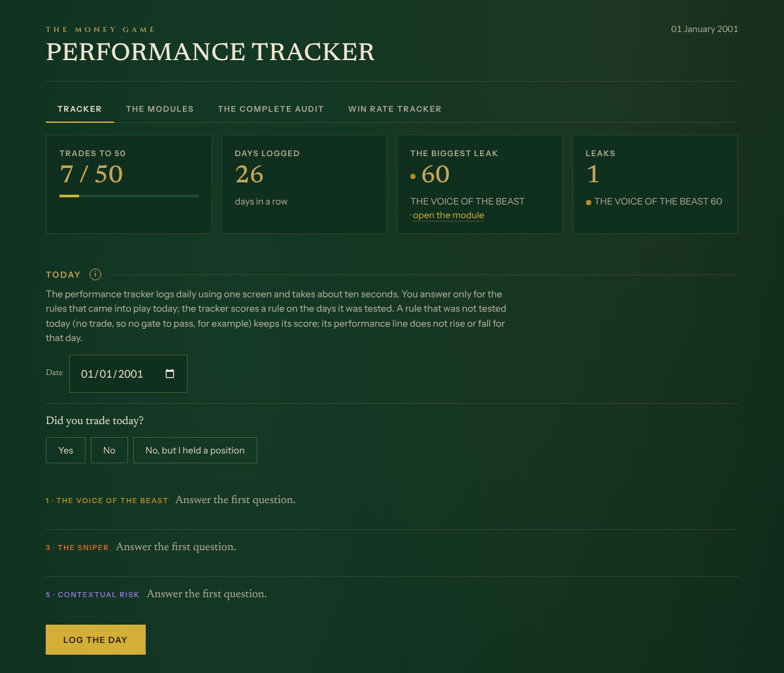Click the '7 / 50' trades count
The width and height of the screenshot is (784, 673).
tap(91, 174)
